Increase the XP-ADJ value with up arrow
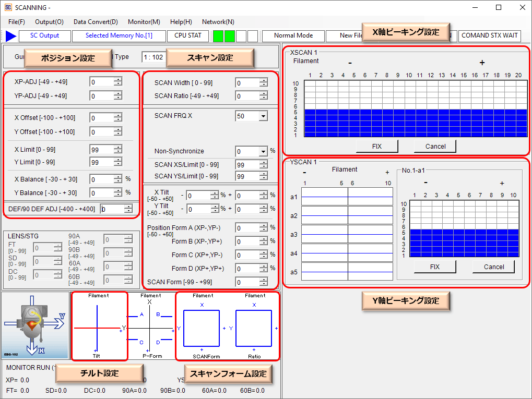Screen dimensions: 532x399 click(118, 79)
